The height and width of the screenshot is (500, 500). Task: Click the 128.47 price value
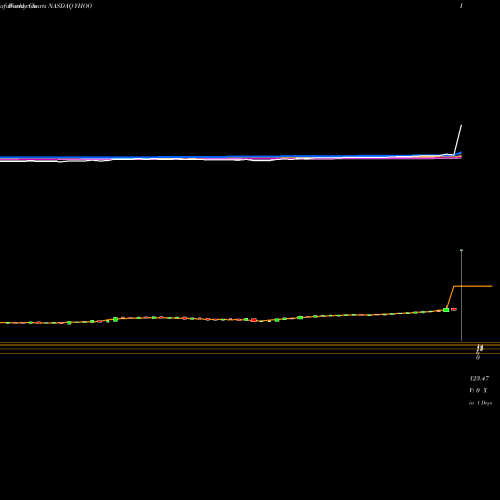point(479,379)
